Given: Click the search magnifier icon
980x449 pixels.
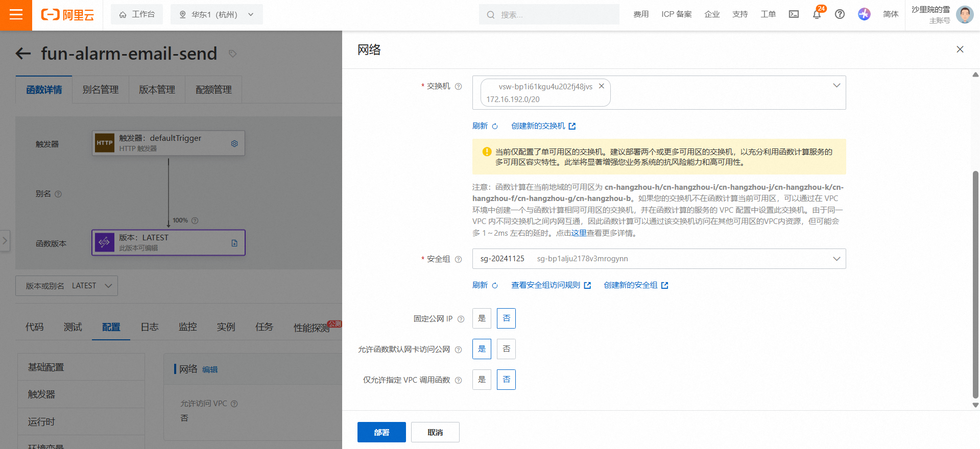Looking at the screenshot, I should 491,15.
